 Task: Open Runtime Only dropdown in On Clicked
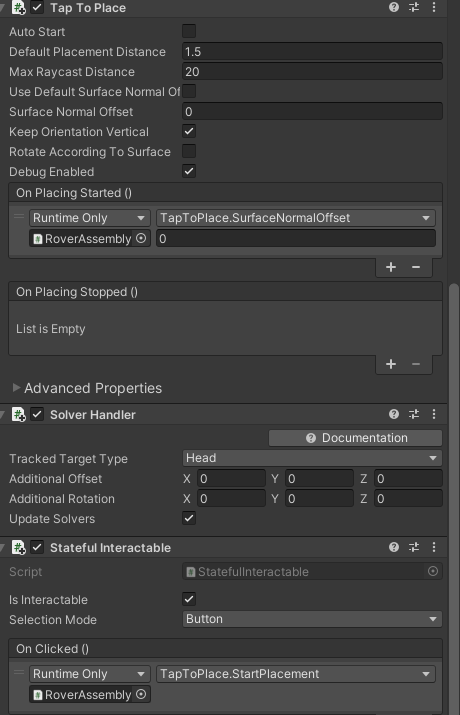pyautogui.click(x=90, y=674)
